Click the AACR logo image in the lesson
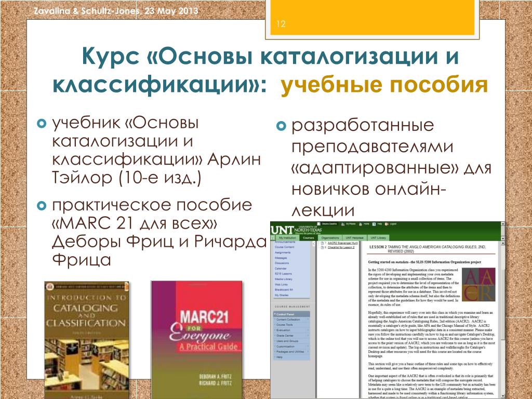532x399 pixels. point(478,285)
